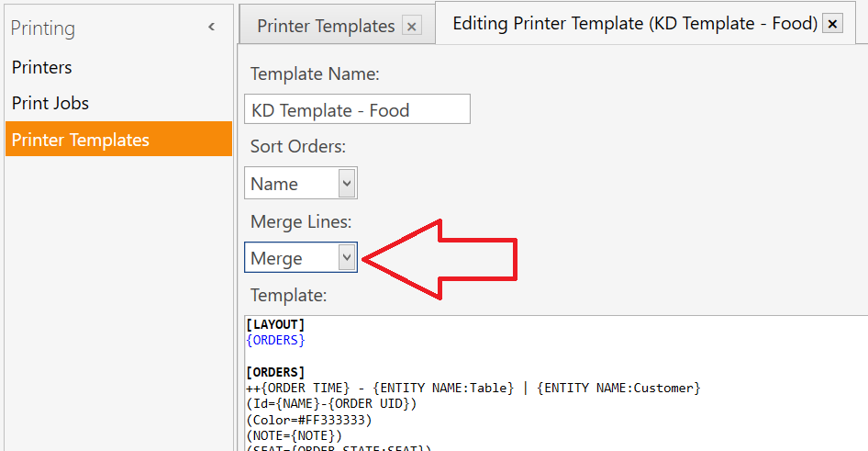Select the highlighted Printer Templates sidebar item
868x451 pixels.
(x=118, y=139)
